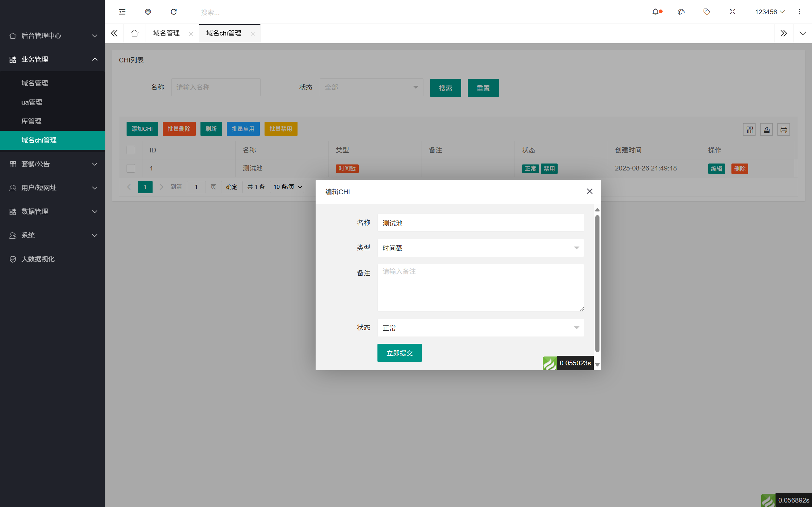Open the 状态 全部 dropdown

(371, 87)
